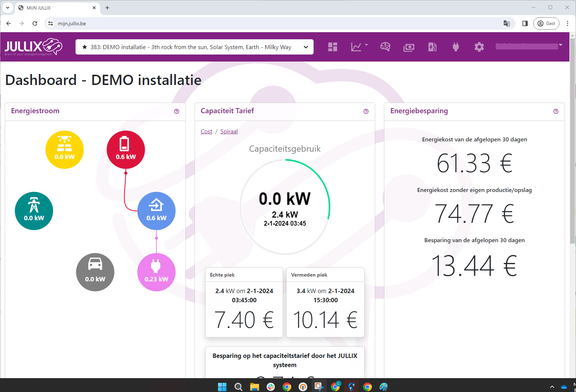Click the yellow solar panel node
576x392 pixels.
tap(64, 150)
